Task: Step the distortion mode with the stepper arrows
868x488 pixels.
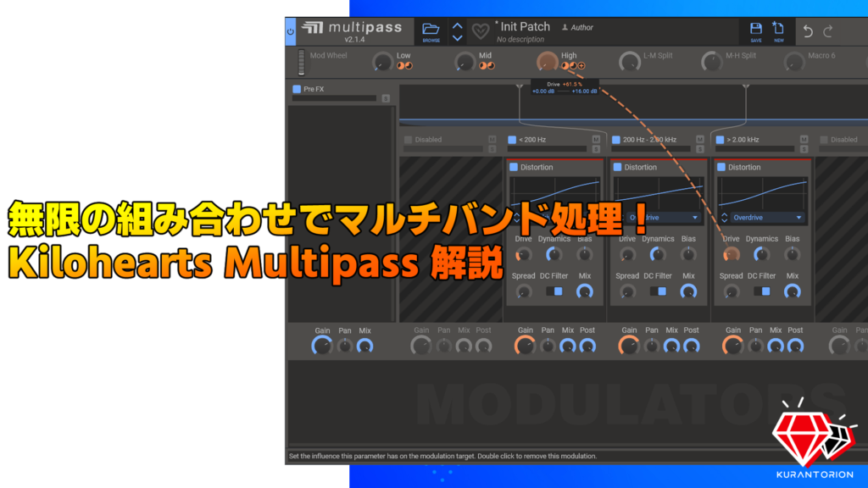Action: pyautogui.click(x=723, y=218)
